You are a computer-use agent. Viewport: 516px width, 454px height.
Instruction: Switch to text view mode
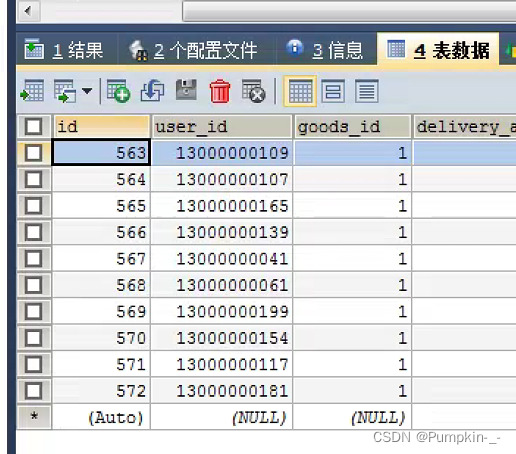(367, 91)
